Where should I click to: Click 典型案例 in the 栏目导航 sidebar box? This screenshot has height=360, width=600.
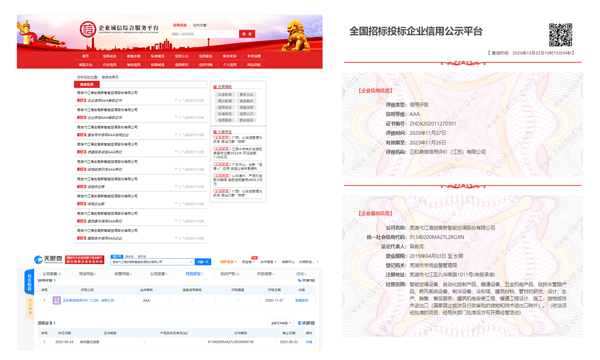[x=246, y=101]
